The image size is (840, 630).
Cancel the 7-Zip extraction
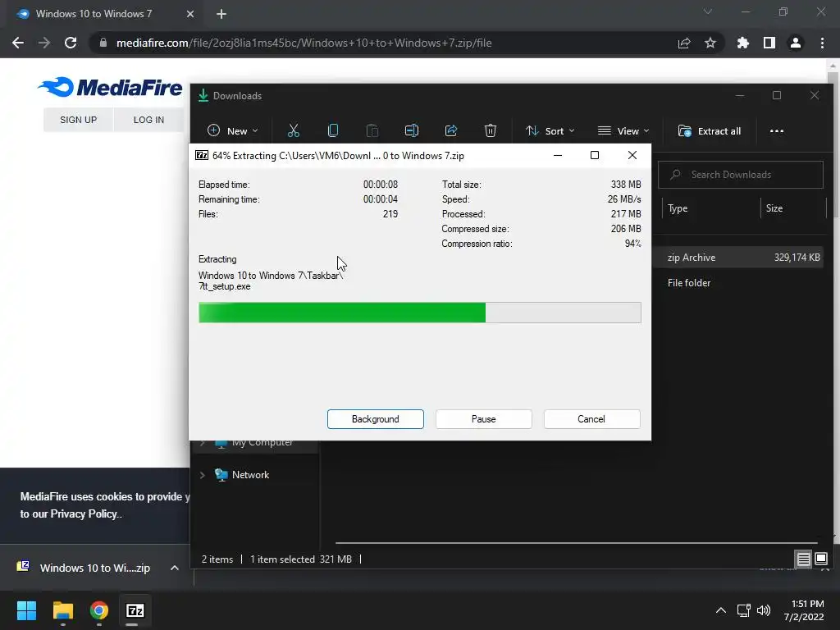(x=591, y=419)
